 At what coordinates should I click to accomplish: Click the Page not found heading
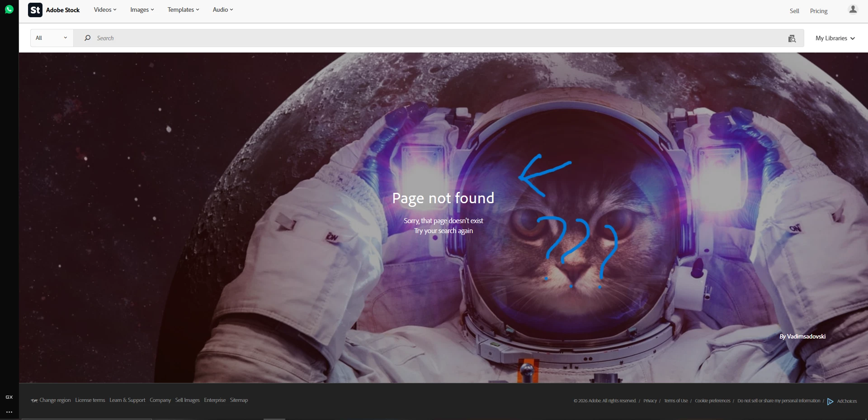click(x=443, y=198)
